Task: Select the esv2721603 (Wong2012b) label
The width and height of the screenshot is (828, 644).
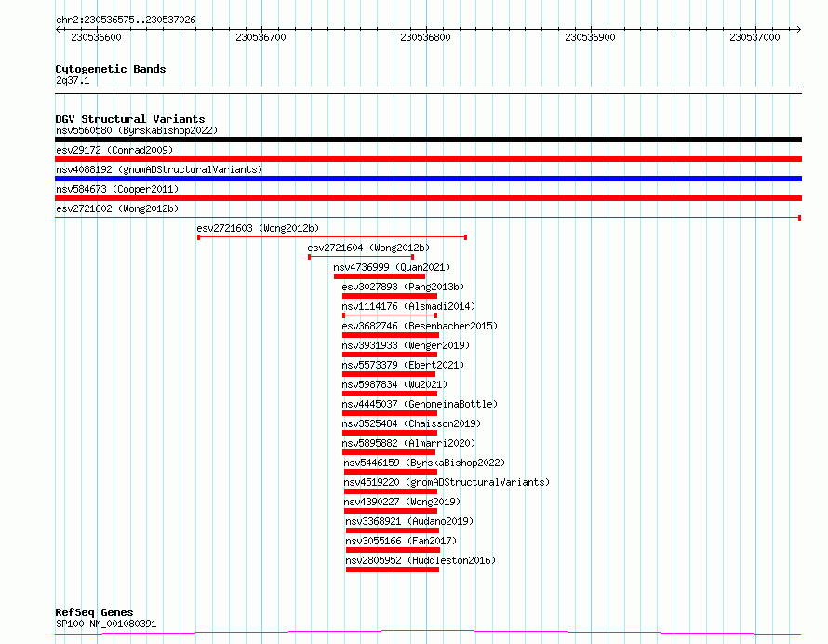Action: (259, 228)
